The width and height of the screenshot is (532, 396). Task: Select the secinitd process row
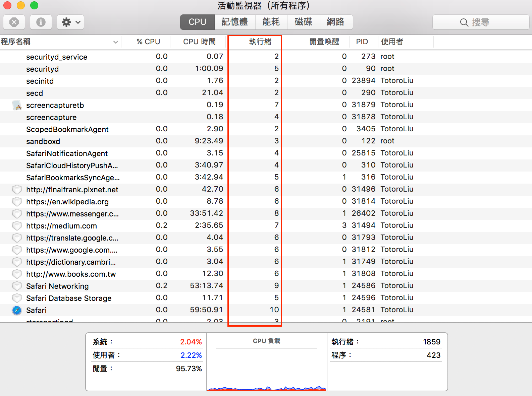pos(266,81)
